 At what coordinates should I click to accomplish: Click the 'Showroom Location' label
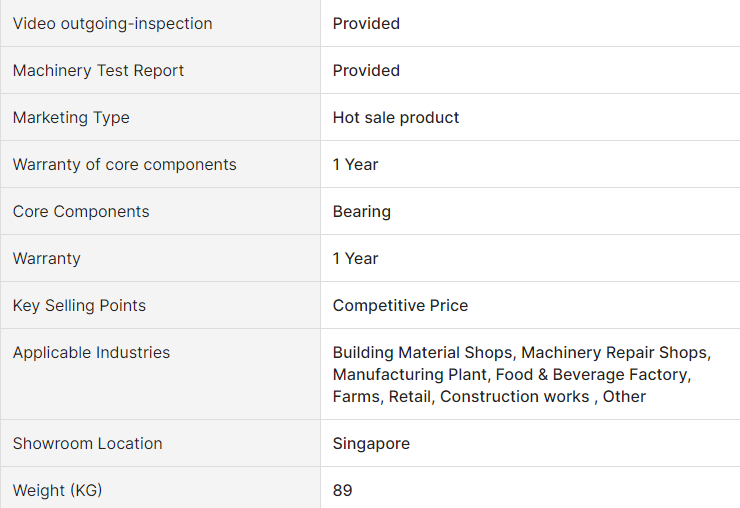click(x=87, y=443)
